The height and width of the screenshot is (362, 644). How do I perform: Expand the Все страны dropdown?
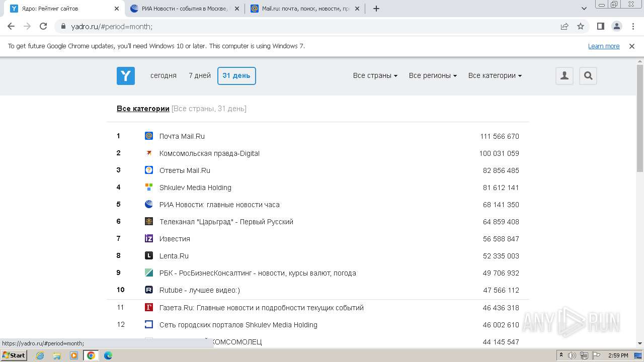point(375,76)
